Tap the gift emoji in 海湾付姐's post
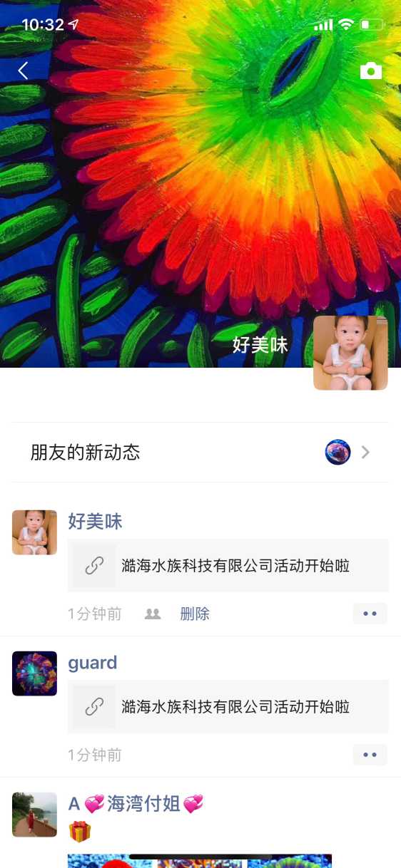The width and height of the screenshot is (401, 868). (x=80, y=831)
